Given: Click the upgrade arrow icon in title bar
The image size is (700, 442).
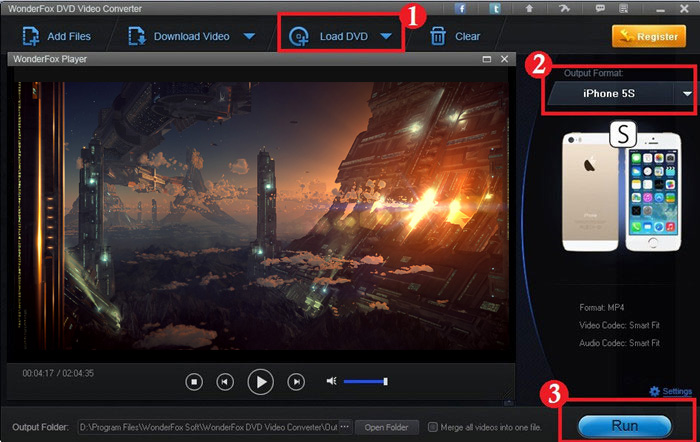Looking at the screenshot, I should (x=529, y=8).
